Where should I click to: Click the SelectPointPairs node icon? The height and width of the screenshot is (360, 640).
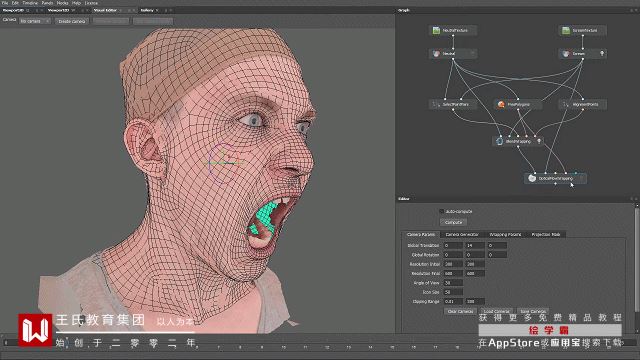click(x=436, y=104)
